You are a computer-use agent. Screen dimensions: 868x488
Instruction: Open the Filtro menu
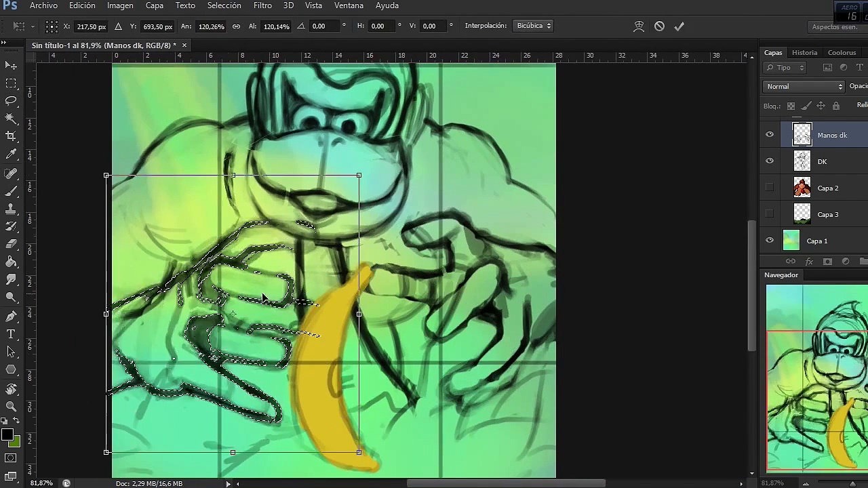point(262,5)
